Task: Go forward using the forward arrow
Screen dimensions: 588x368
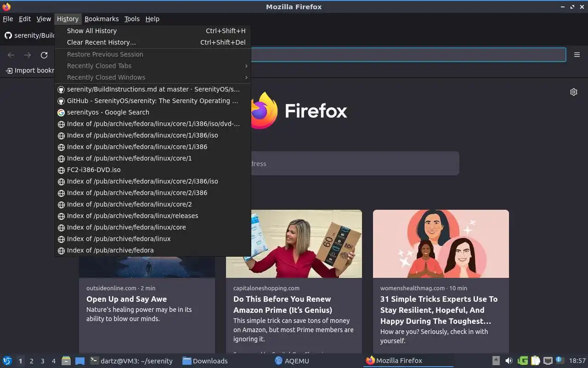Action: [28, 55]
